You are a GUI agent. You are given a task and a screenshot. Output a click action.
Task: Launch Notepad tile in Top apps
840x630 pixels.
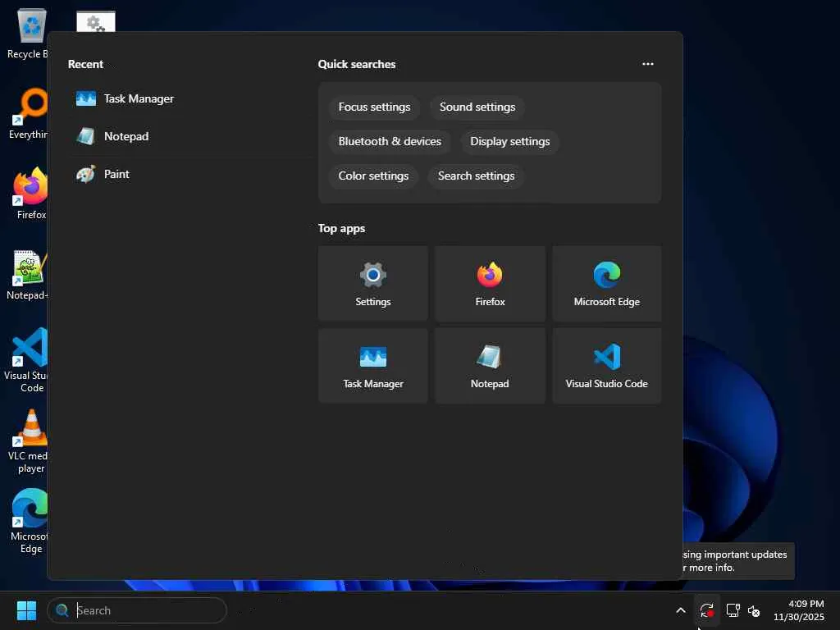tap(490, 365)
